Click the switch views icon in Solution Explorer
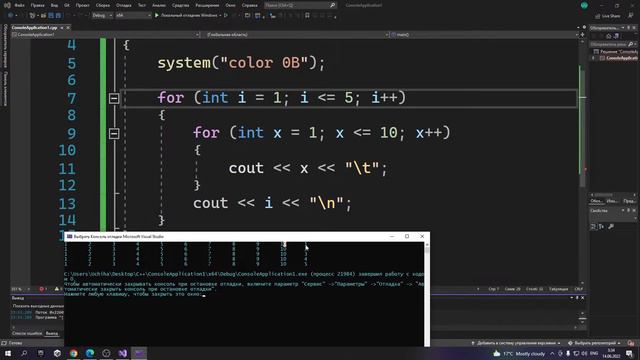Viewport: 640px width, 360px height. click(x=616, y=36)
